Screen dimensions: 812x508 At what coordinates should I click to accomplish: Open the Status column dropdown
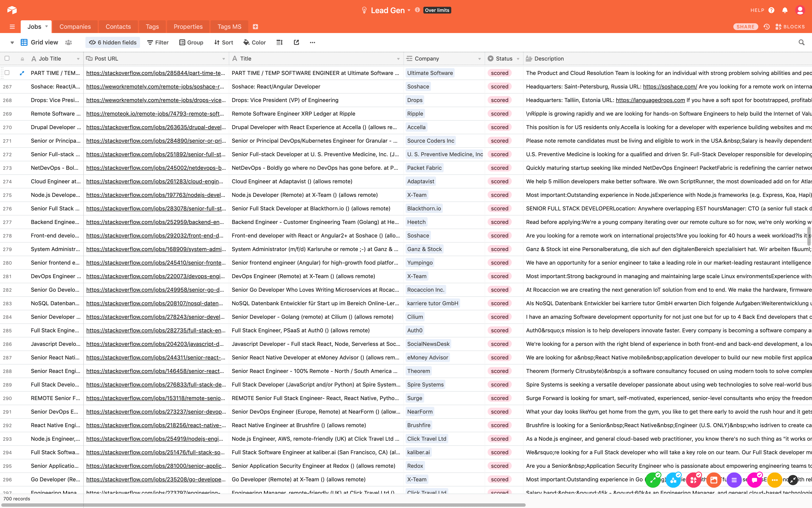click(x=518, y=59)
